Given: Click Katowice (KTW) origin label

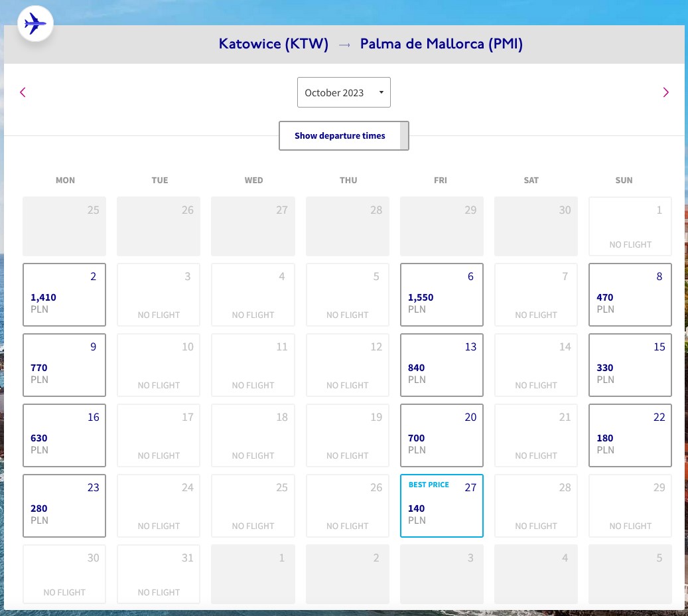Looking at the screenshot, I should (x=273, y=44).
